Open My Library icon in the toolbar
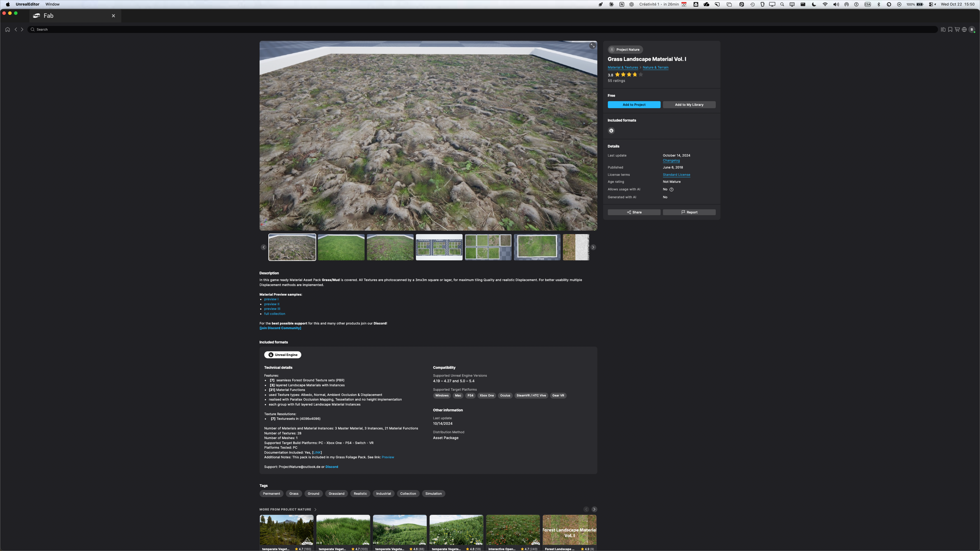The height and width of the screenshot is (551, 980). 943,29
